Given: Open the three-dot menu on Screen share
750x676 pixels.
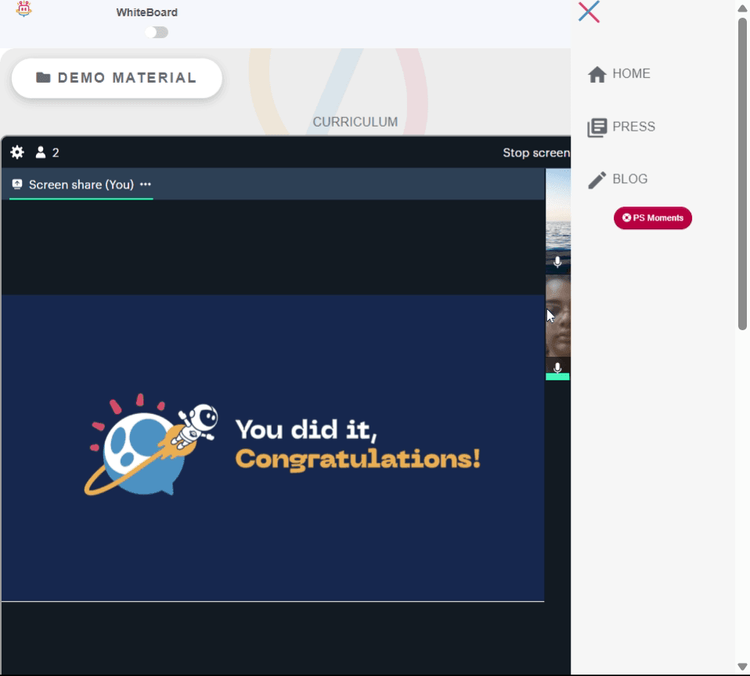Looking at the screenshot, I should 145,184.
